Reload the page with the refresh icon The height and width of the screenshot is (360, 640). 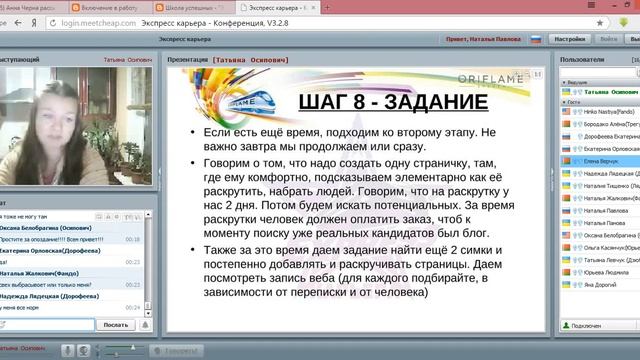click(53, 23)
